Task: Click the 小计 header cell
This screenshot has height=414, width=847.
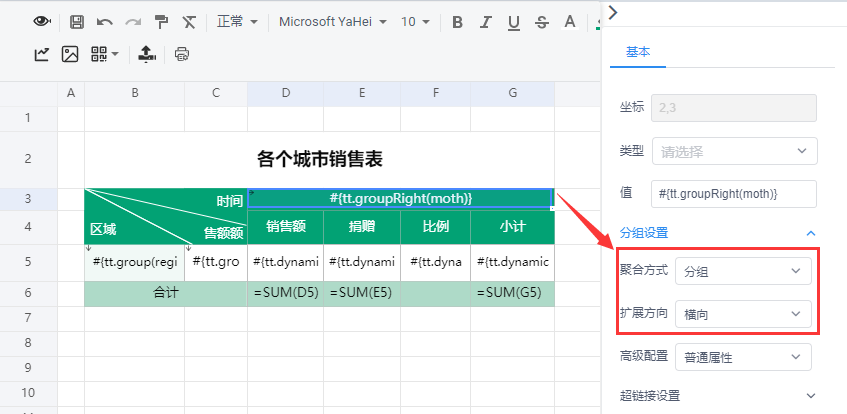Action: (x=512, y=227)
